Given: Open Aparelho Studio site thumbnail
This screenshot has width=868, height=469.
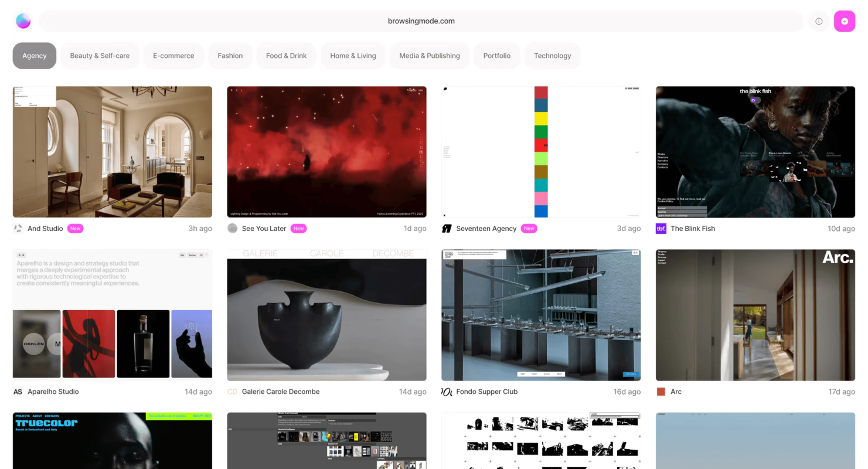Looking at the screenshot, I should (x=113, y=315).
